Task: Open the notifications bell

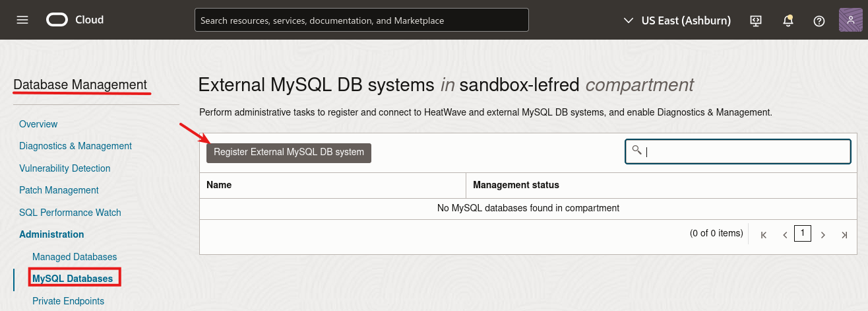Action: point(788,20)
